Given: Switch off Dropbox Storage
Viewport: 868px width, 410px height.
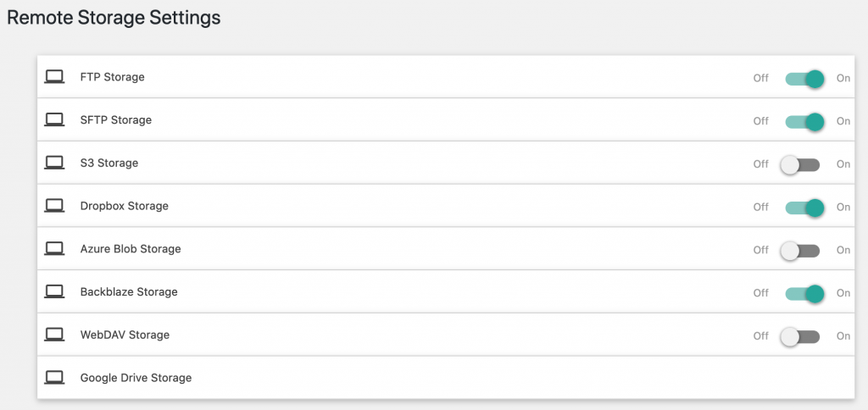Looking at the screenshot, I should [x=804, y=208].
